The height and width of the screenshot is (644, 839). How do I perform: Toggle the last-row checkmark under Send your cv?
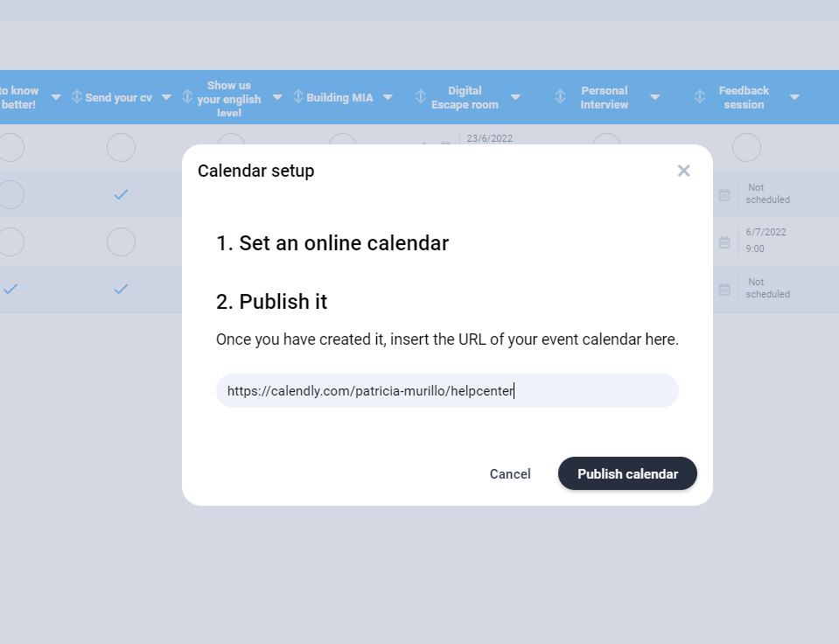point(121,289)
